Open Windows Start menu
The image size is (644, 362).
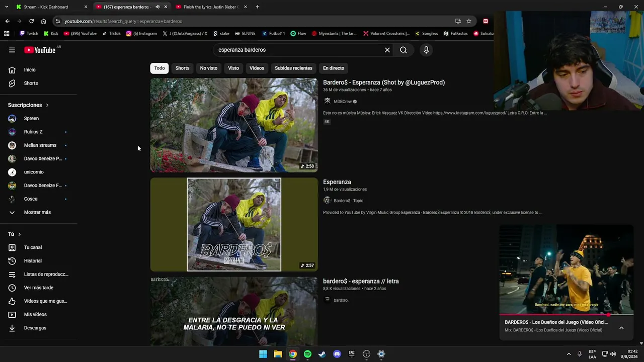pyautogui.click(x=263, y=354)
